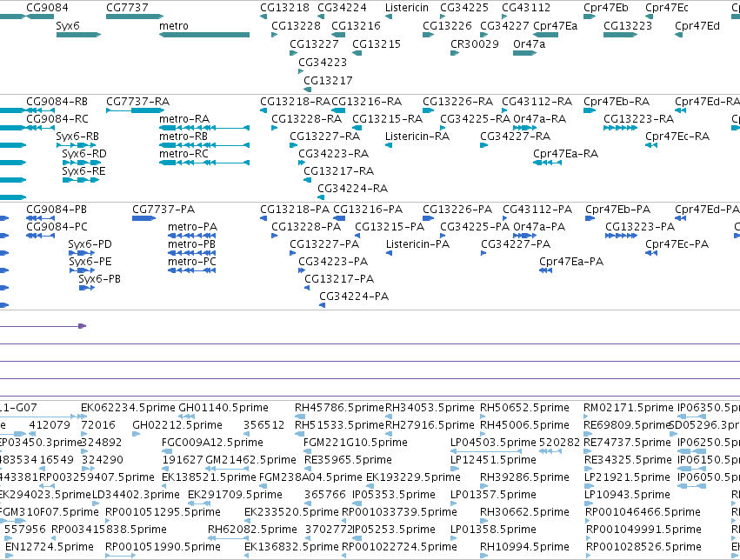Click the CG13217 gene label
This screenshot has width=740, height=560.
click(328, 80)
